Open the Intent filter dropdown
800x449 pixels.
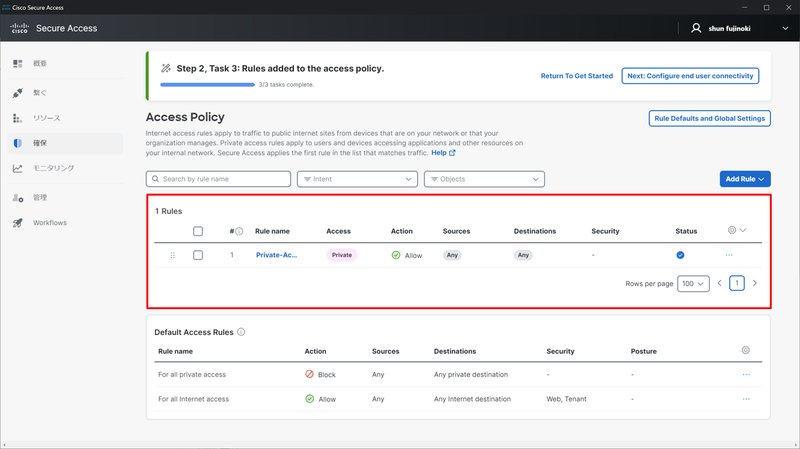pos(357,179)
